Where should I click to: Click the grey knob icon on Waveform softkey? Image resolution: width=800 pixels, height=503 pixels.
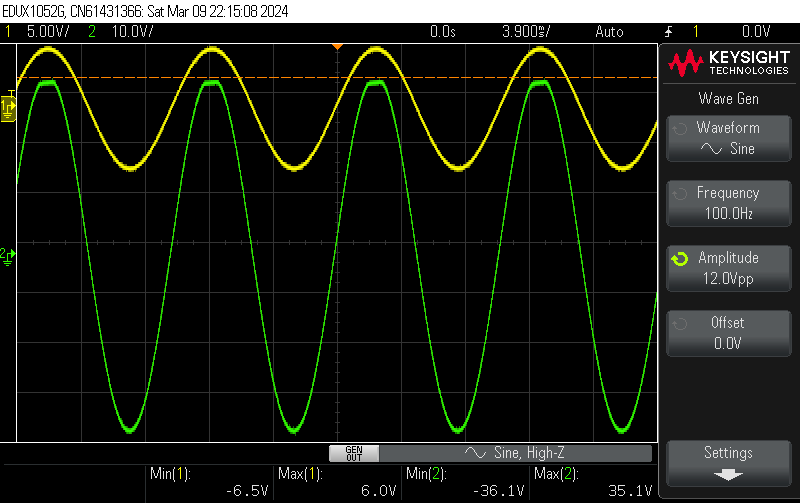[x=680, y=129]
